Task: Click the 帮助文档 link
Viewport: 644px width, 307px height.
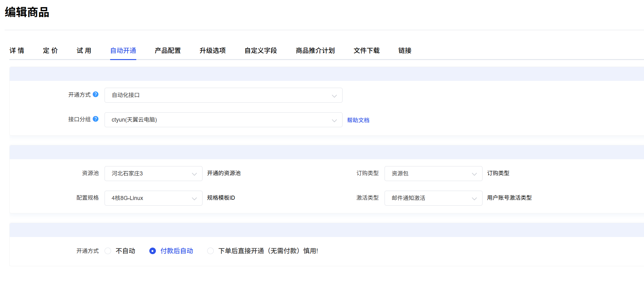Action: 358,120
